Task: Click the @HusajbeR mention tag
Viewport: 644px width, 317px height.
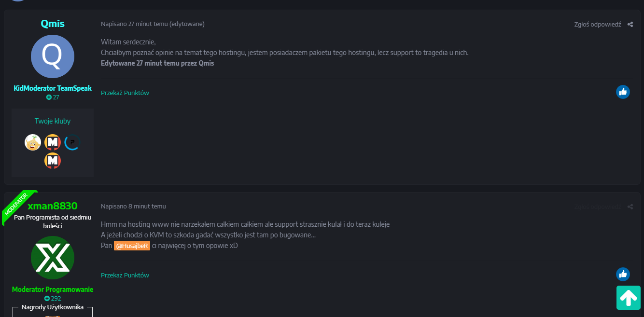Action: [x=132, y=246]
